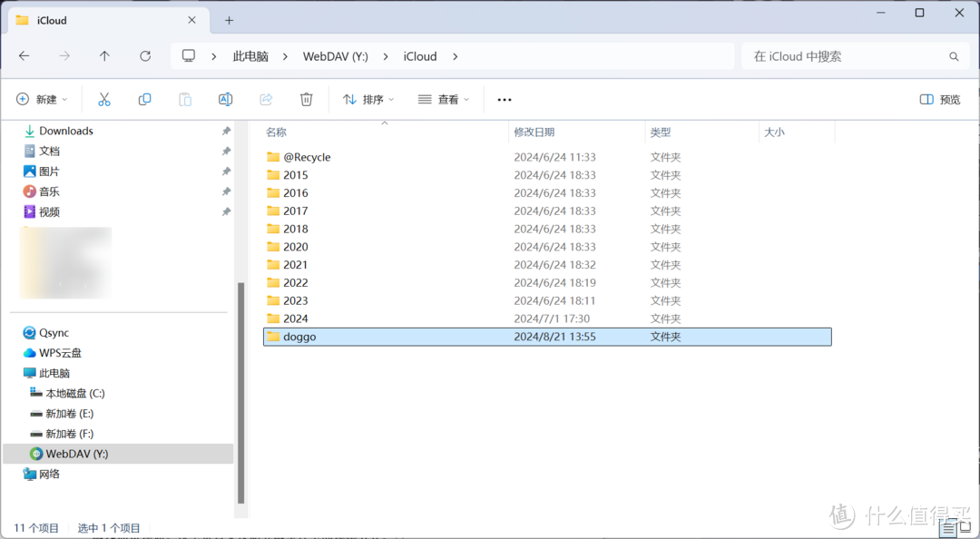The image size is (980, 539).
Task: Click the Copy icon in toolbar
Action: [x=144, y=100]
